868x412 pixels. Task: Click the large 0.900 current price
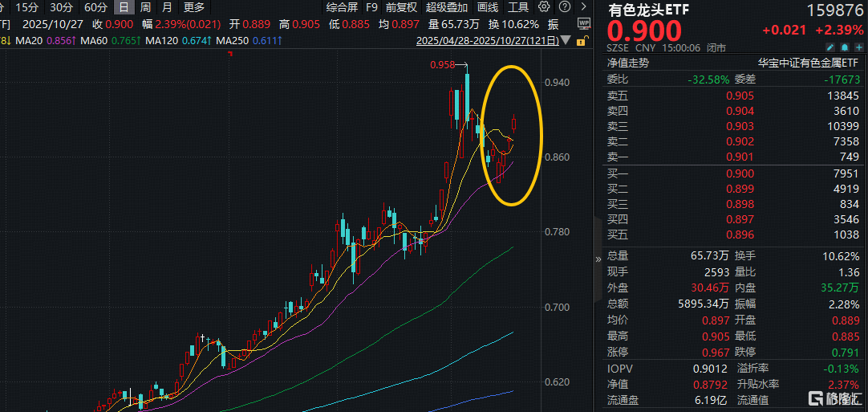click(x=644, y=33)
